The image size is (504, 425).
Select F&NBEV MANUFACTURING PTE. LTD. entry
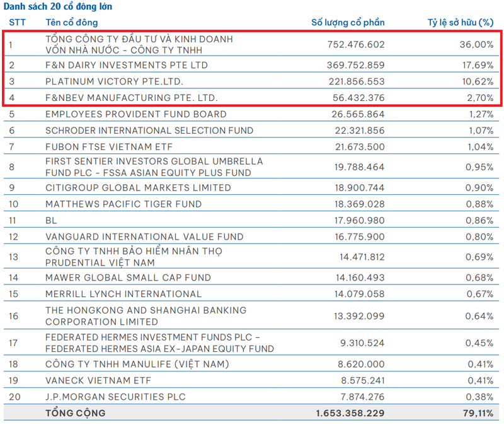[x=131, y=98]
